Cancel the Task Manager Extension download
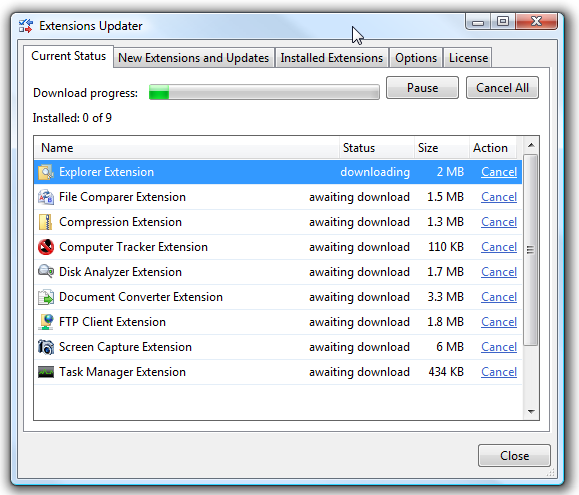Screen dimensions: 579x495 point(499,372)
